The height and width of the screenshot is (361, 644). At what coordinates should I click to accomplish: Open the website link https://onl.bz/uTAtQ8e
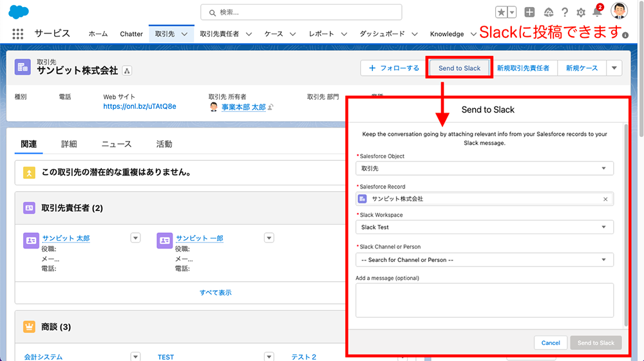(140, 107)
